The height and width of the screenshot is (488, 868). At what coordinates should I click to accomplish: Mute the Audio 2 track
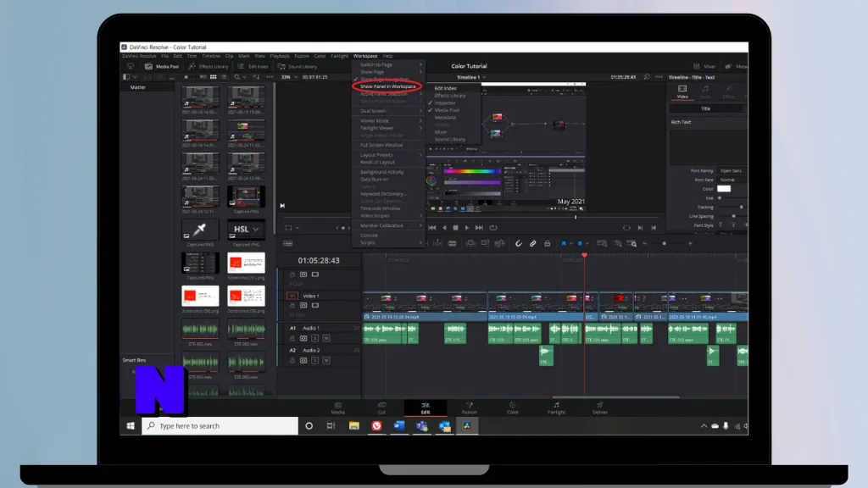click(326, 360)
